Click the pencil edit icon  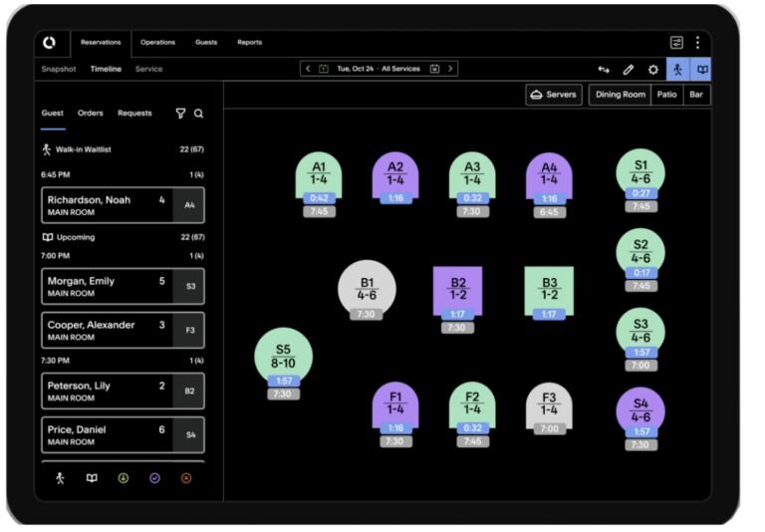[629, 70]
